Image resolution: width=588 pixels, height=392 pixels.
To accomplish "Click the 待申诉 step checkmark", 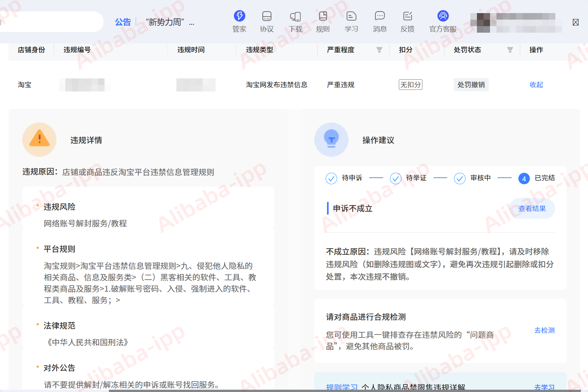I will 331,178.
